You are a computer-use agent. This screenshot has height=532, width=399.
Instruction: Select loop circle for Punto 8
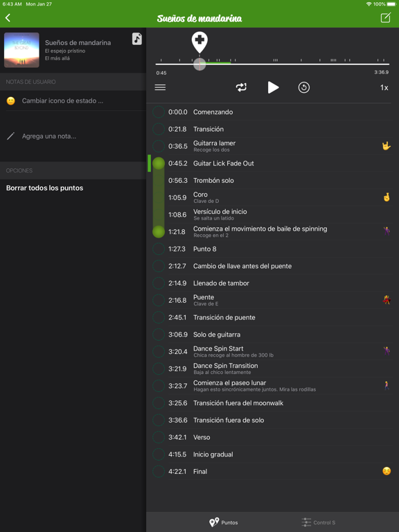[159, 249]
